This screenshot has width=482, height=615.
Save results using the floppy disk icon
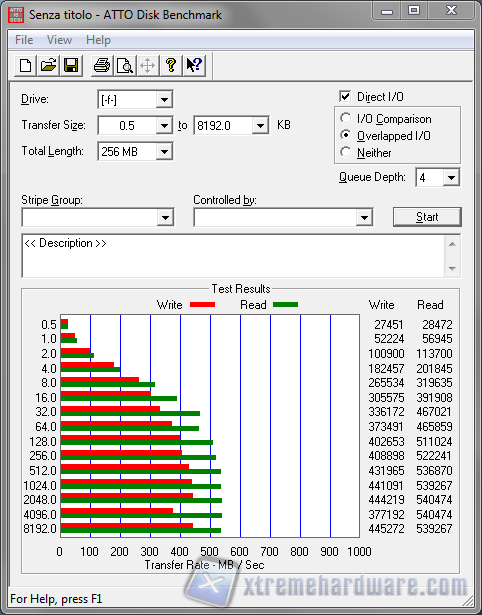(x=71, y=65)
